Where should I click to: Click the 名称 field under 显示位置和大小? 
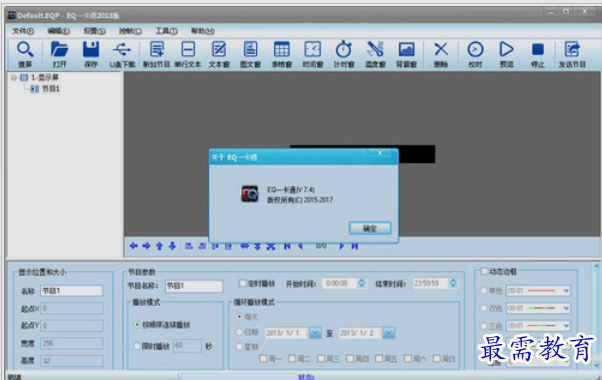pos(72,291)
